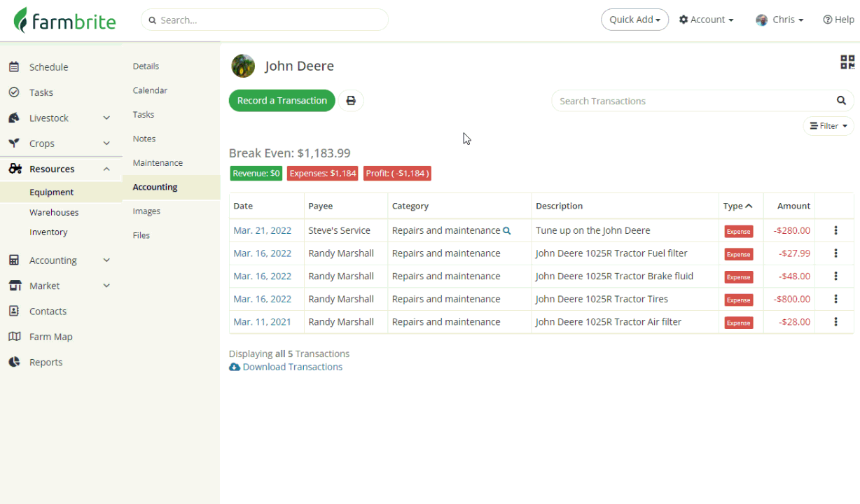Open row menu for Tractor Tires transaction
The width and height of the screenshot is (860, 504).
coord(835,299)
